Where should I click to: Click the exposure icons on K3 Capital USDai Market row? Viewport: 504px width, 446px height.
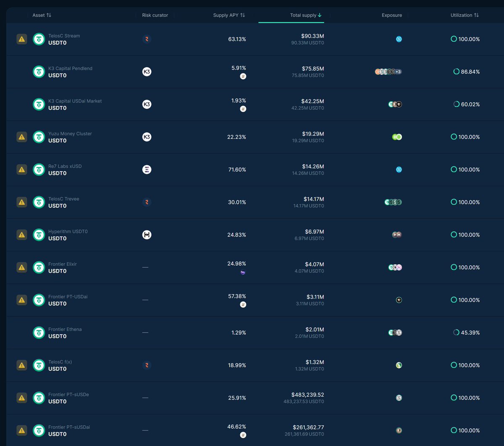395,104
